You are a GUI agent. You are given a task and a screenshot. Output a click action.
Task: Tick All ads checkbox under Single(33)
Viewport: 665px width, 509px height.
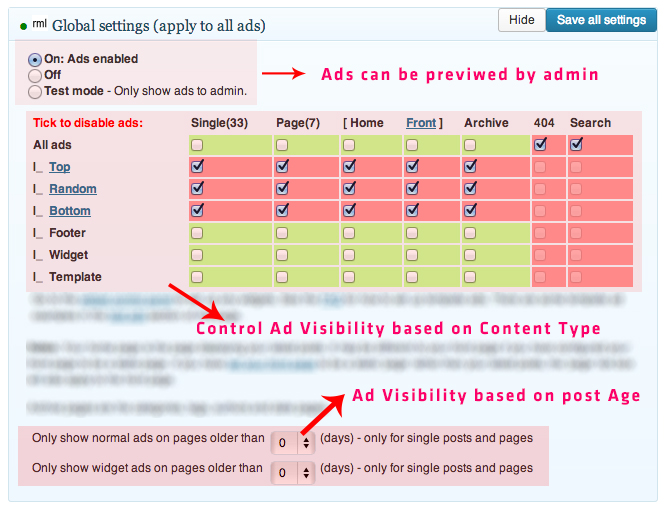tap(197, 145)
